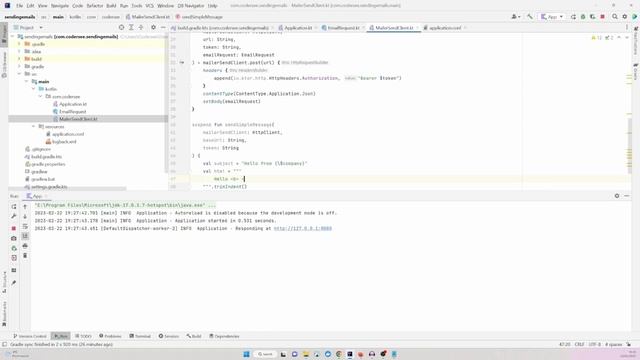This screenshot has width=640, height=360.
Task: Click line-endings CRLF in status bar
Action: pyautogui.click(x=579, y=344)
